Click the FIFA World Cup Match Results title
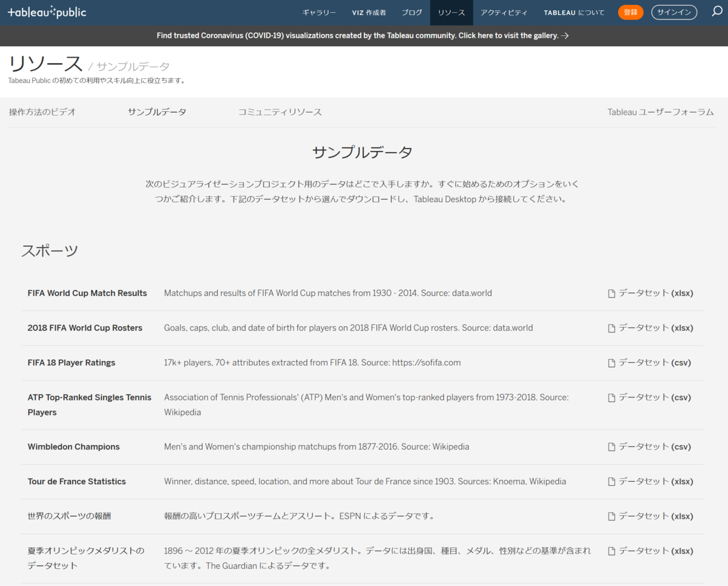 click(87, 294)
